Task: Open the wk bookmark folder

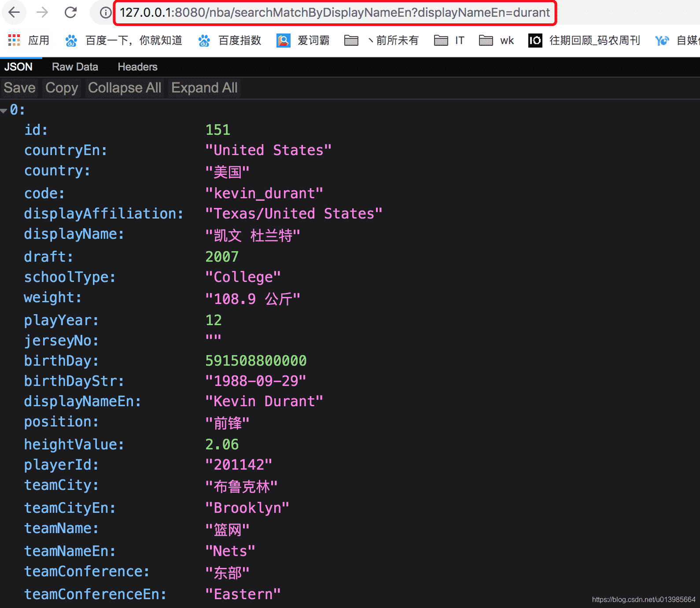Action: [496, 41]
